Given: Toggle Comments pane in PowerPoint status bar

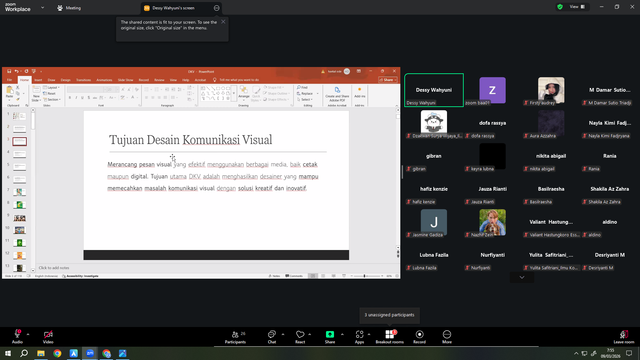Looking at the screenshot, I should pos(294,276).
